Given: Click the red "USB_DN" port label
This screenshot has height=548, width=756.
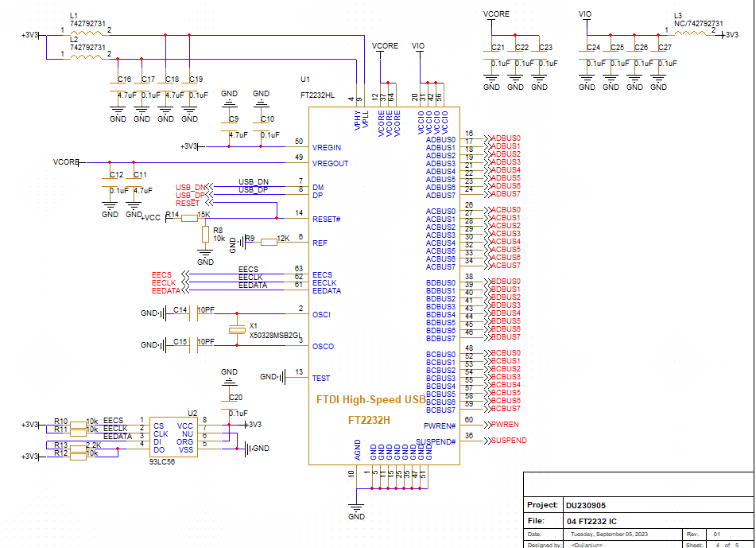Looking at the screenshot, I should (191, 188).
